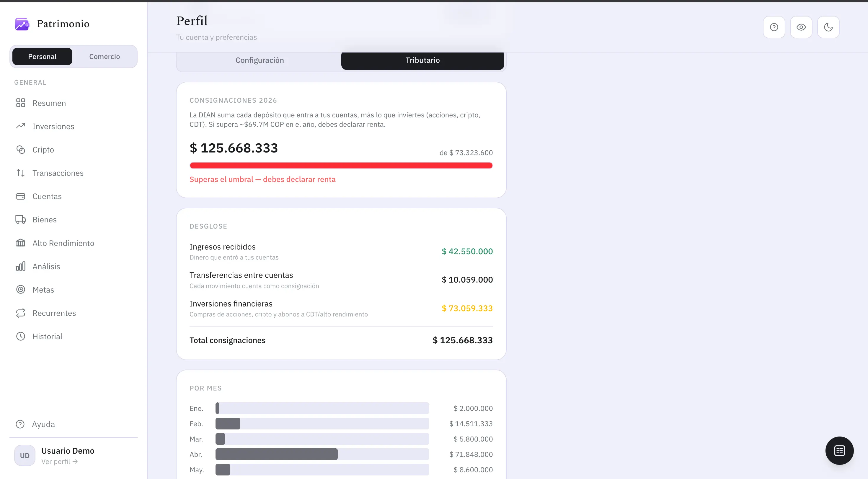
Task: Click the Ingresos recibidos amount $ 42.550.000
Action: click(x=467, y=252)
